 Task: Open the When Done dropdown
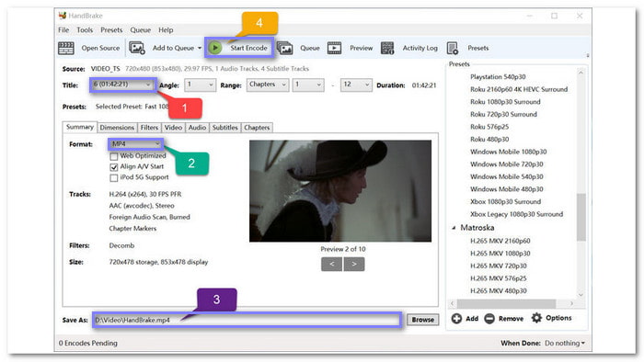[565, 343]
